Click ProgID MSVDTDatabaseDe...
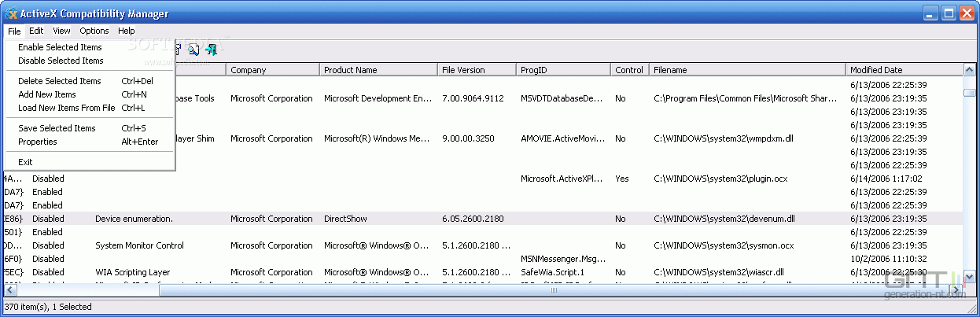The image size is (980, 317). coord(562,99)
